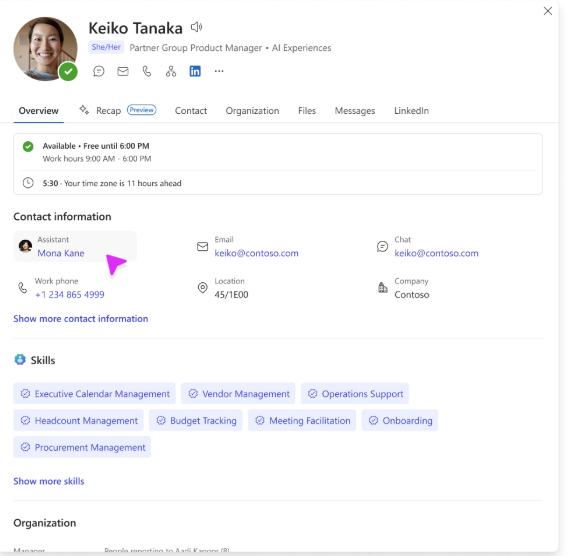Screen dimensions: 568x556
Task: Click the Recap sparkle icon
Action: 84,110
